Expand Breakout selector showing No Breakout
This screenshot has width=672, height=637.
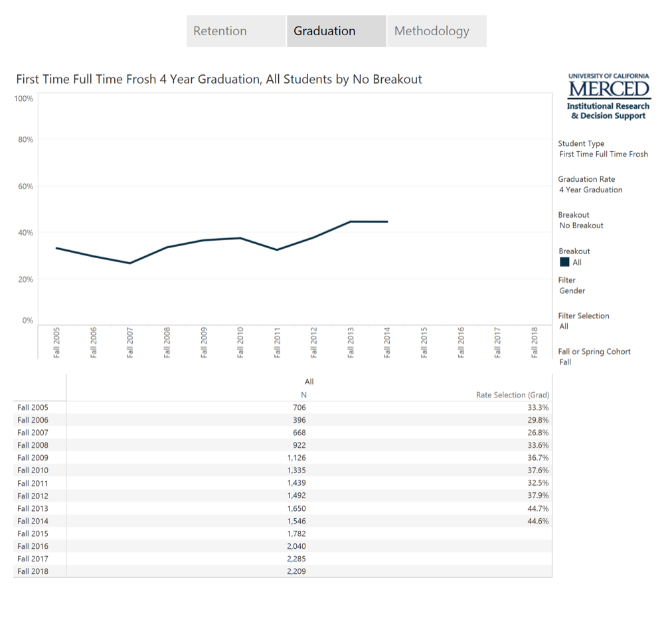[581, 226]
